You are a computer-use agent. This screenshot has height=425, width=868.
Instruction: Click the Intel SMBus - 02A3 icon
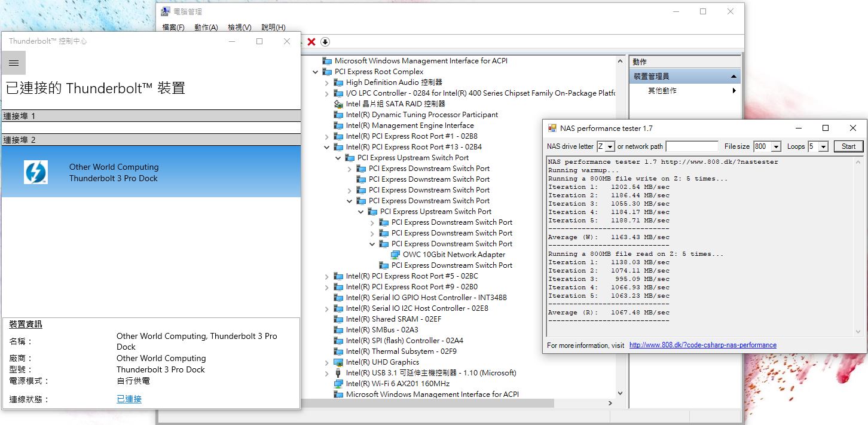pos(338,330)
